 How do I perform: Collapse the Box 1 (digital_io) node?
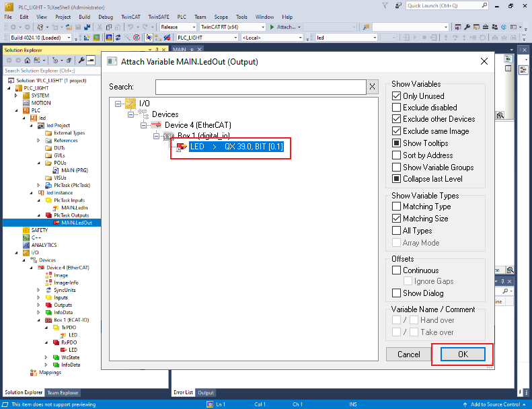[157, 136]
